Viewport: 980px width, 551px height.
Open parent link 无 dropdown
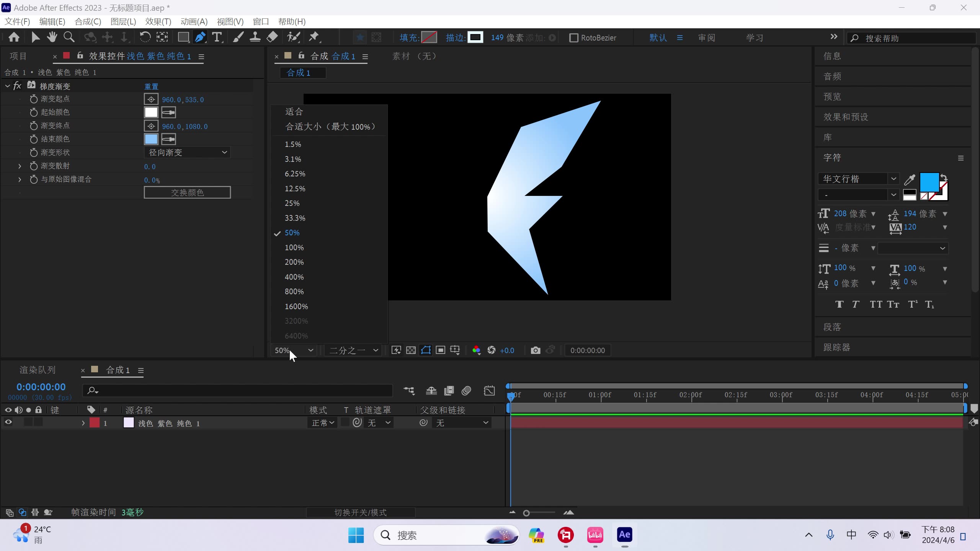click(x=462, y=422)
